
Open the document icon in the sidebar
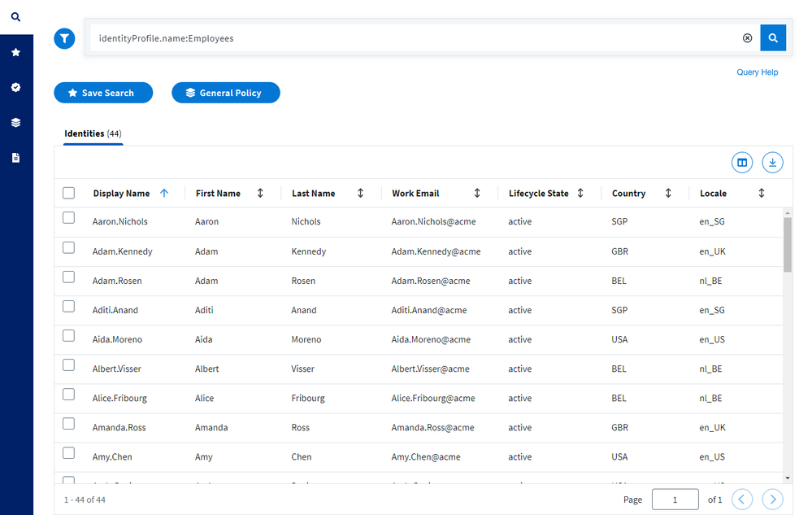pos(15,158)
